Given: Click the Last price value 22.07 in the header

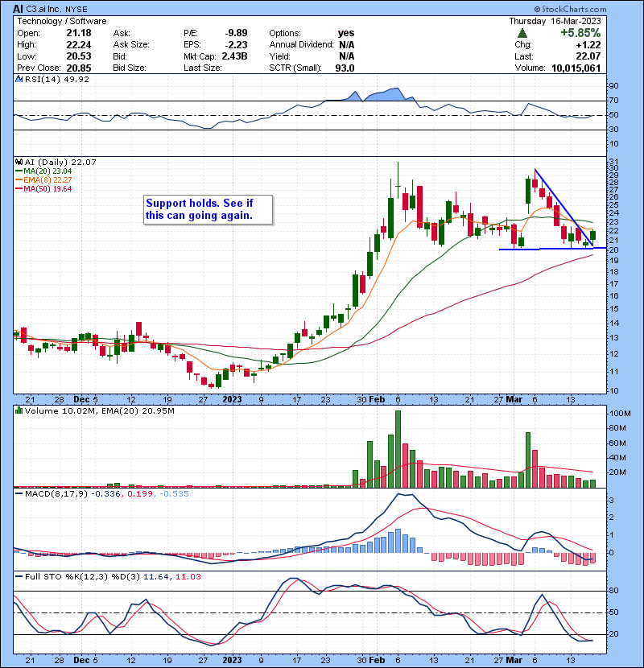Looking at the screenshot, I should [588, 56].
